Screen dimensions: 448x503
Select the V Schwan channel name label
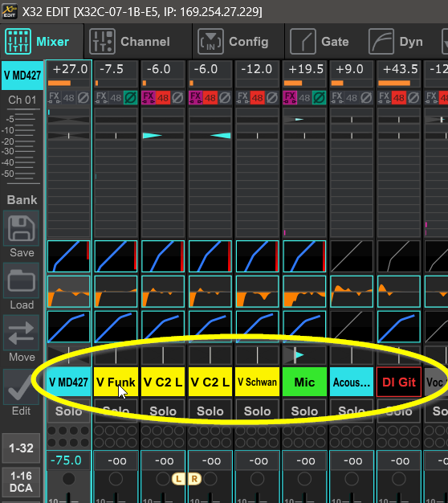258,382
